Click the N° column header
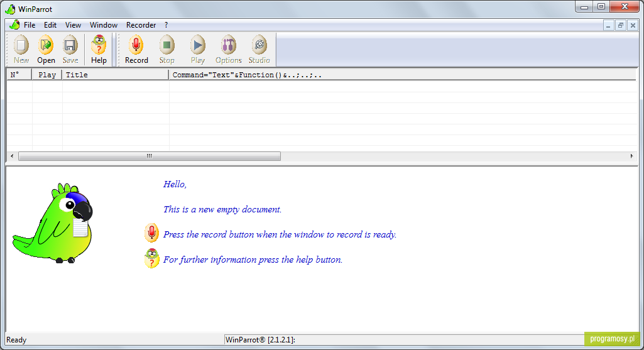This screenshot has width=644, height=350. (19, 75)
